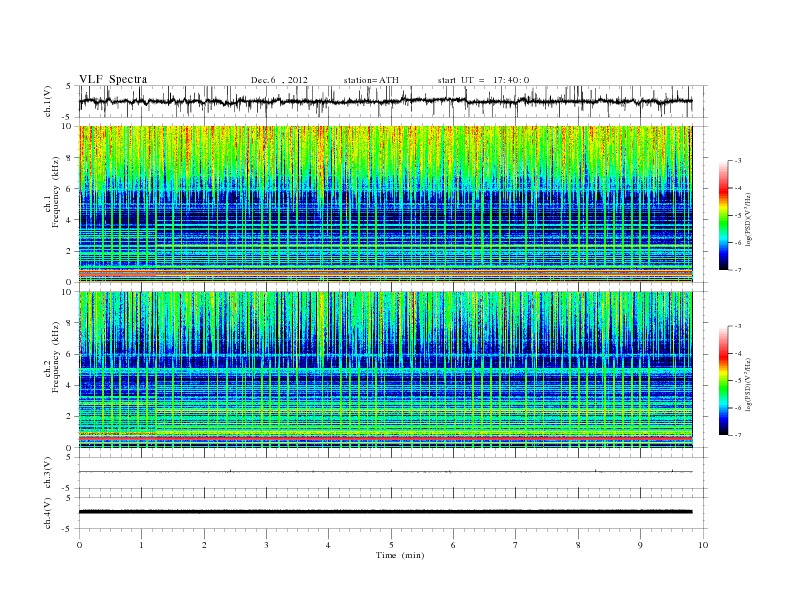Screen dimensions: 792x612
Task: Click the ch.1 voltage waveform trace
Action: click(x=386, y=101)
